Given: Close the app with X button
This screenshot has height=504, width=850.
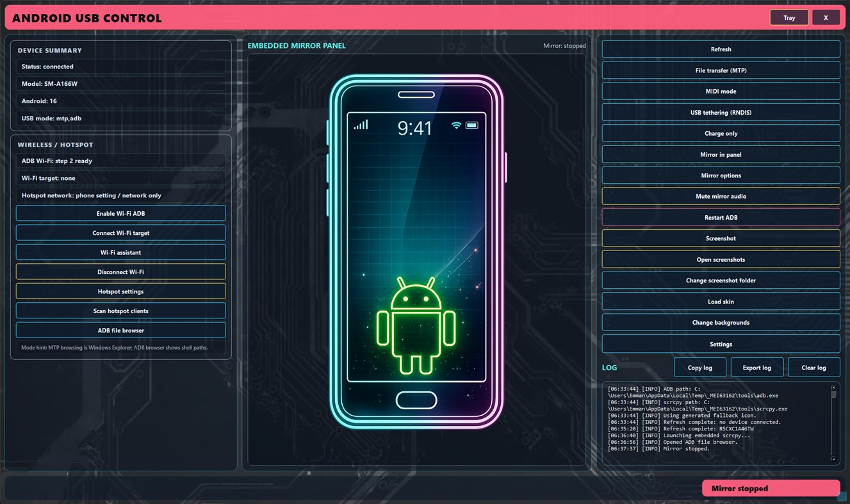Looking at the screenshot, I should (826, 17).
